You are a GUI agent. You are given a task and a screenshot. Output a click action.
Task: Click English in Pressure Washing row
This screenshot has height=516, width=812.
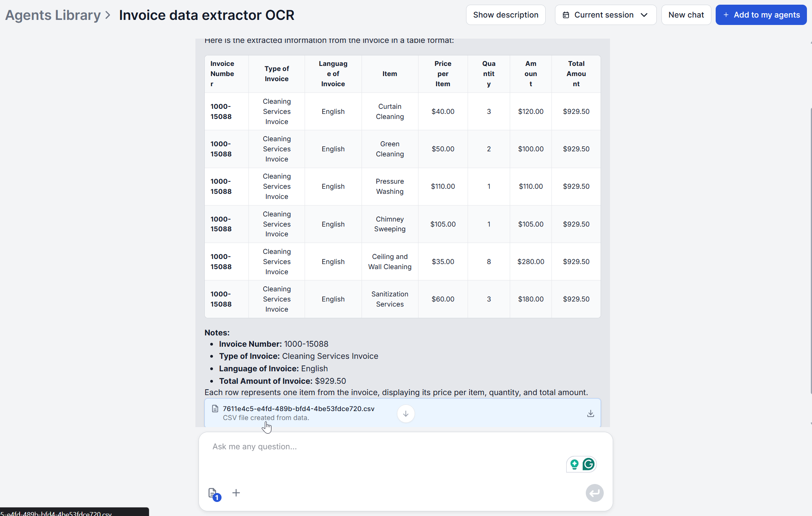(x=333, y=186)
